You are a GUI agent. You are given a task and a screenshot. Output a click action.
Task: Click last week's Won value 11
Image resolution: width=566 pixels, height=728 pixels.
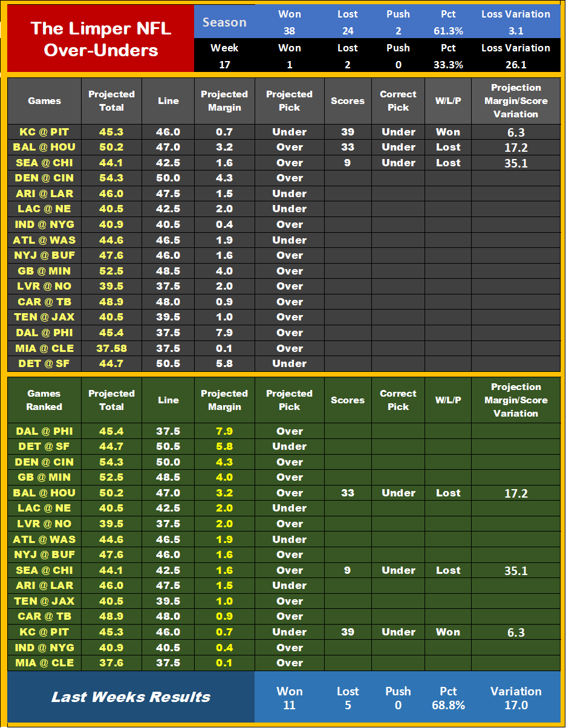(290, 705)
